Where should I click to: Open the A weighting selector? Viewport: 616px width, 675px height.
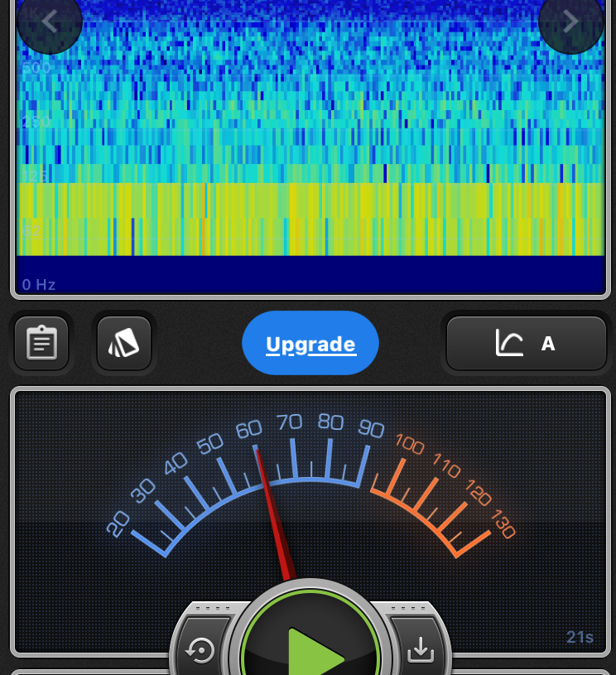[547, 343]
